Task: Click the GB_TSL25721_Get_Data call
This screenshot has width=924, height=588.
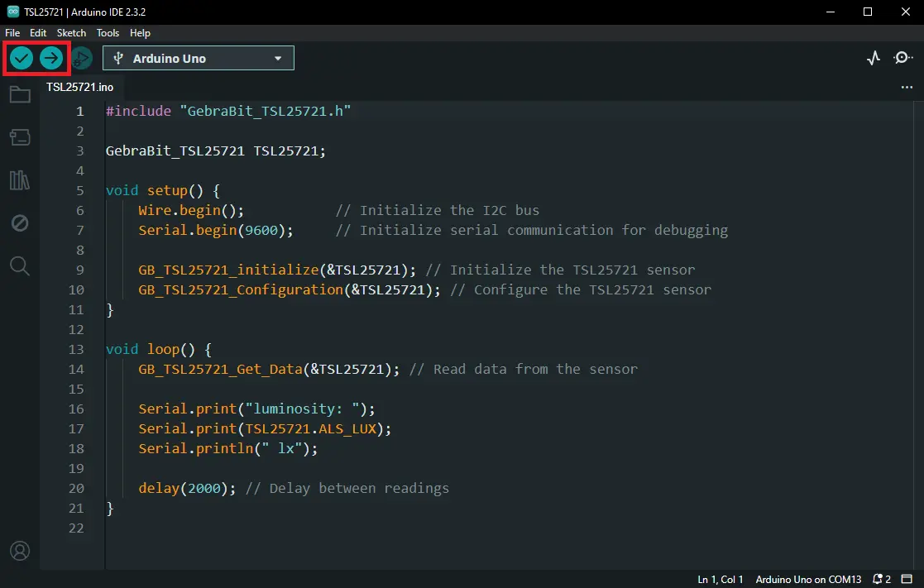Action: [x=269, y=370]
